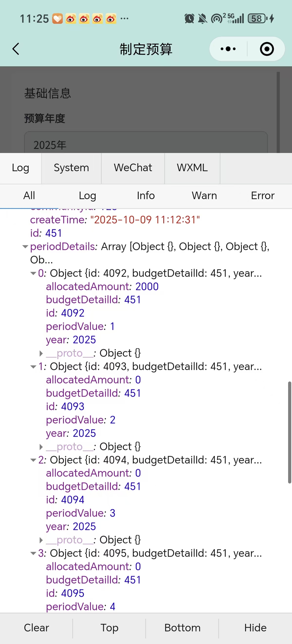Tap the first Weibo notification icon

pyautogui.click(x=71, y=19)
